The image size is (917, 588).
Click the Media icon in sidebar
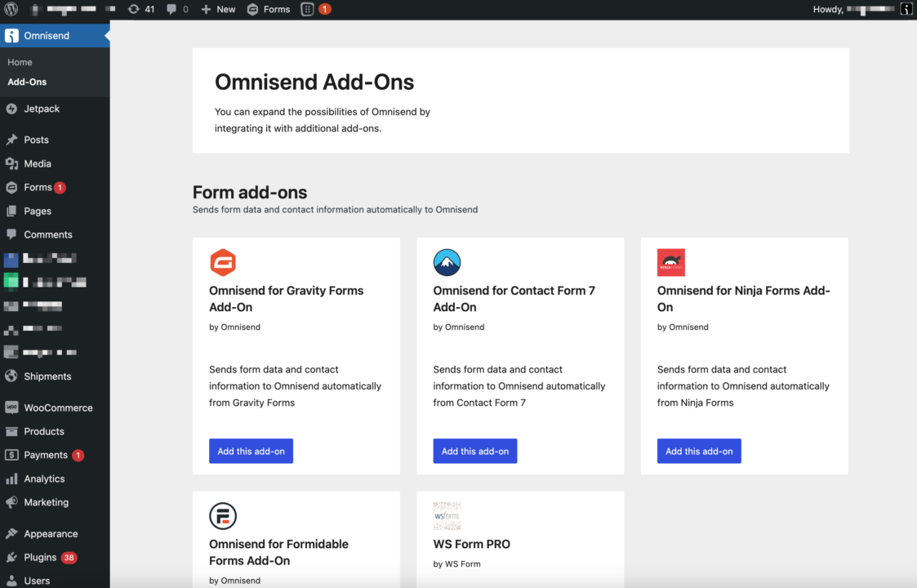11,164
